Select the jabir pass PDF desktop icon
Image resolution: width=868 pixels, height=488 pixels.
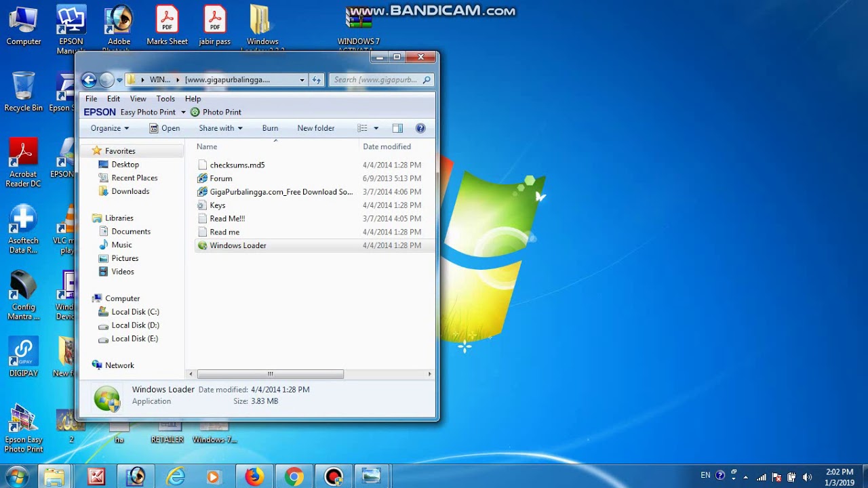[215, 26]
